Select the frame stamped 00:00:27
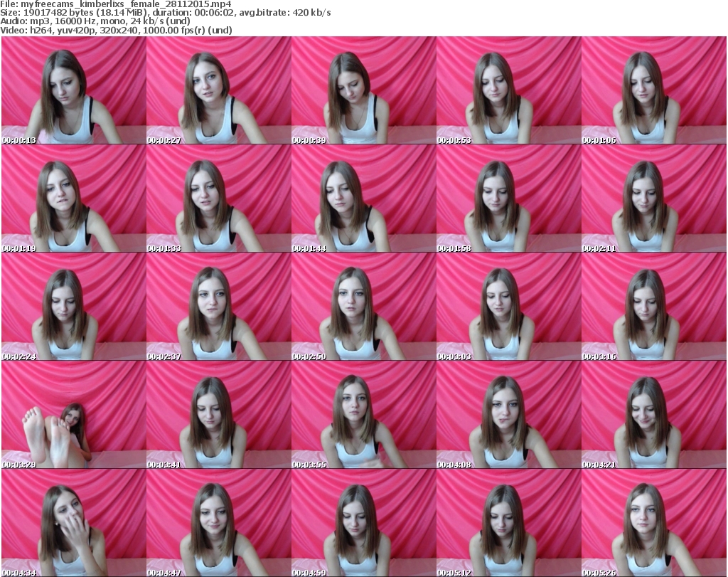728x577 pixels. (219, 90)
